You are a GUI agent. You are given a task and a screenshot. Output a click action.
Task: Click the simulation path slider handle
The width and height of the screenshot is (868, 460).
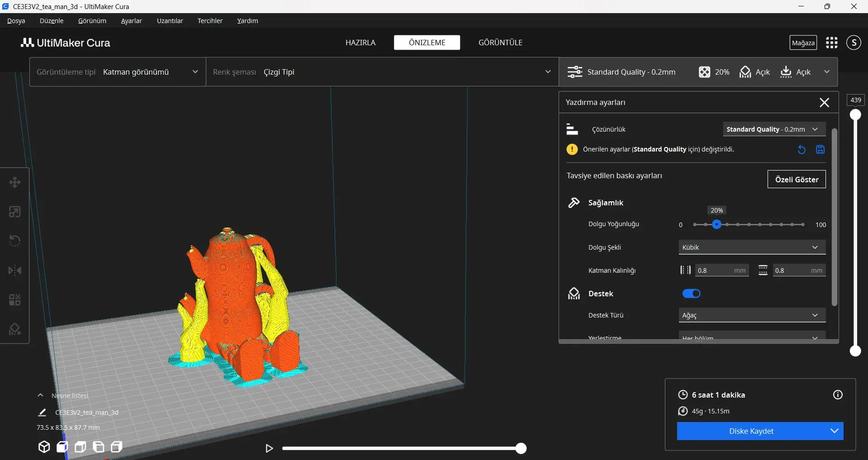click(521, 448)
